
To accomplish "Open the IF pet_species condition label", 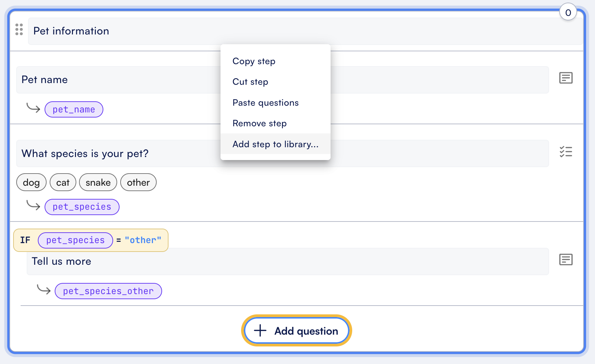I will [x=90, y=240].
